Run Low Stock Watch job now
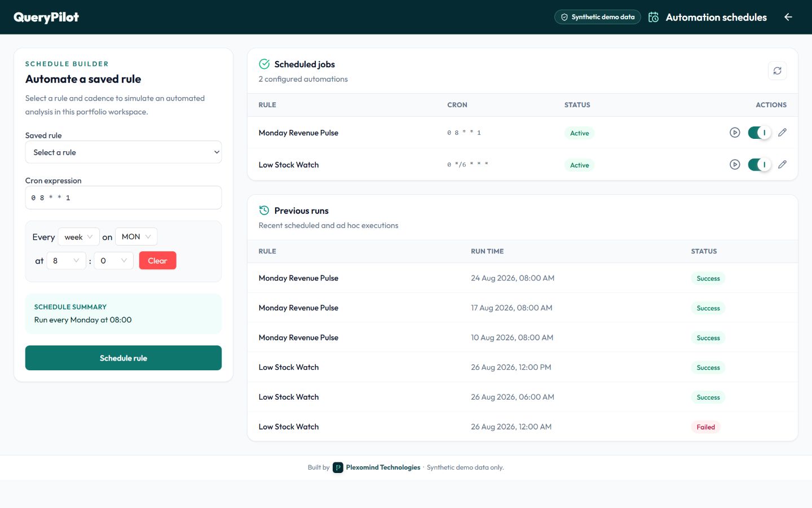The width and height of the screenshot is (812, 508). pos(735,165)
